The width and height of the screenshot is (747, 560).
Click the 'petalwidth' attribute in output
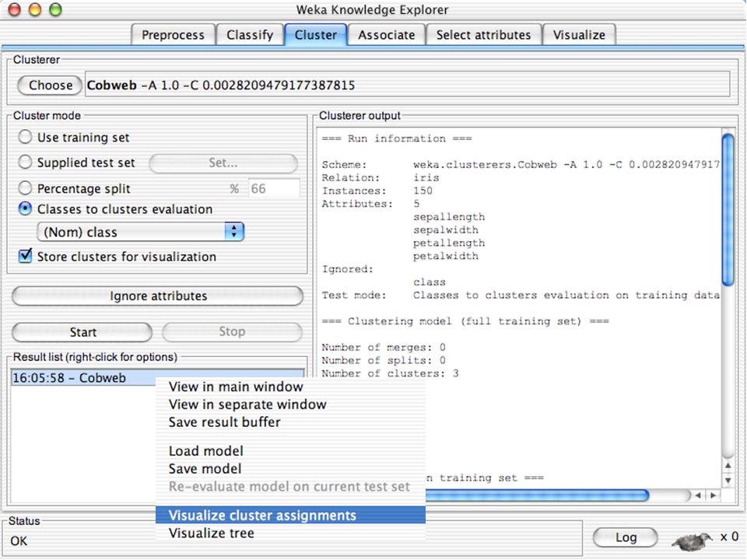pyautogui.click(x=445, y=256)
